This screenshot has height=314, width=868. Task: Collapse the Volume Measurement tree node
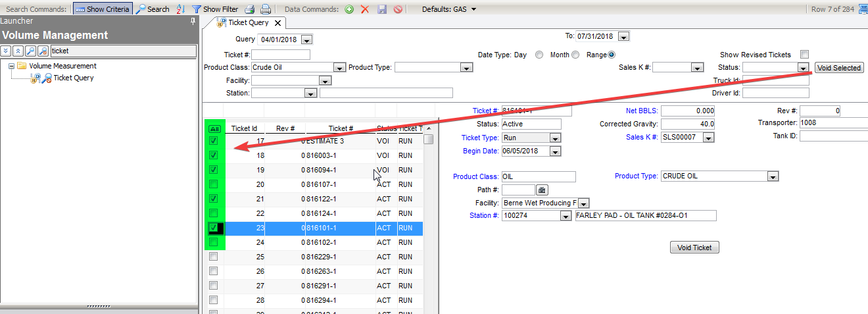12,66
